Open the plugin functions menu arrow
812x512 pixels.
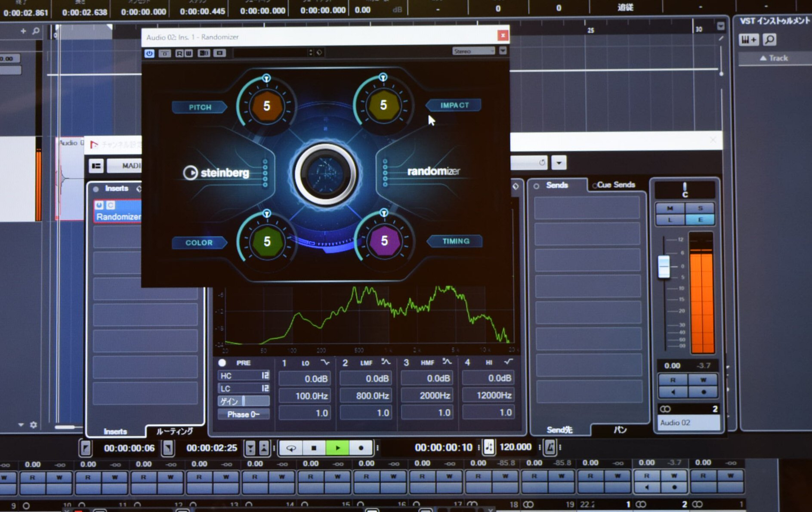(503, 51)
